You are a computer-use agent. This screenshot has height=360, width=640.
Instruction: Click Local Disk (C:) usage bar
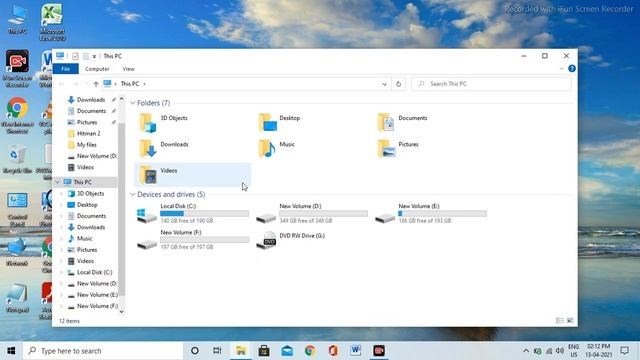click(204, 213)
